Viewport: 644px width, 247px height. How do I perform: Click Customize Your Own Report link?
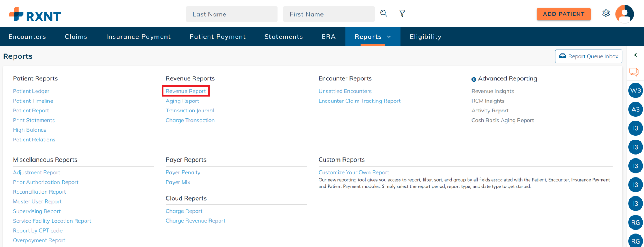(354, 172)
